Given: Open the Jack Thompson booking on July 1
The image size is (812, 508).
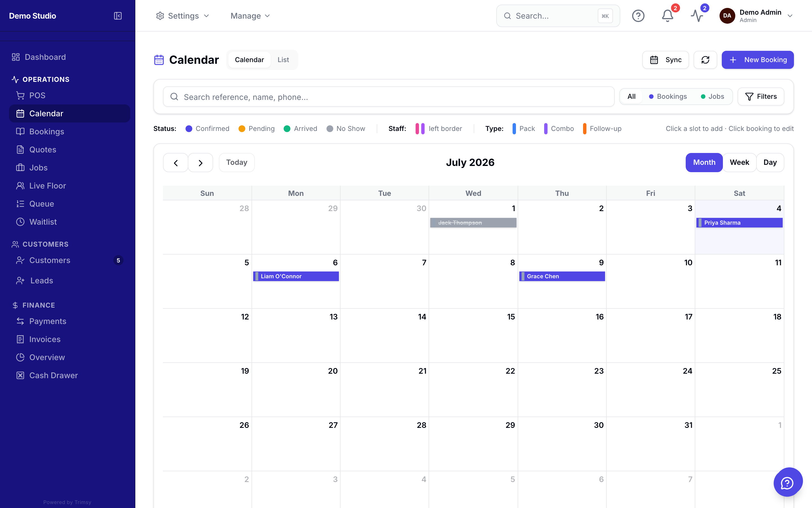Looking at the screenshot, I should tap(473, 223).
